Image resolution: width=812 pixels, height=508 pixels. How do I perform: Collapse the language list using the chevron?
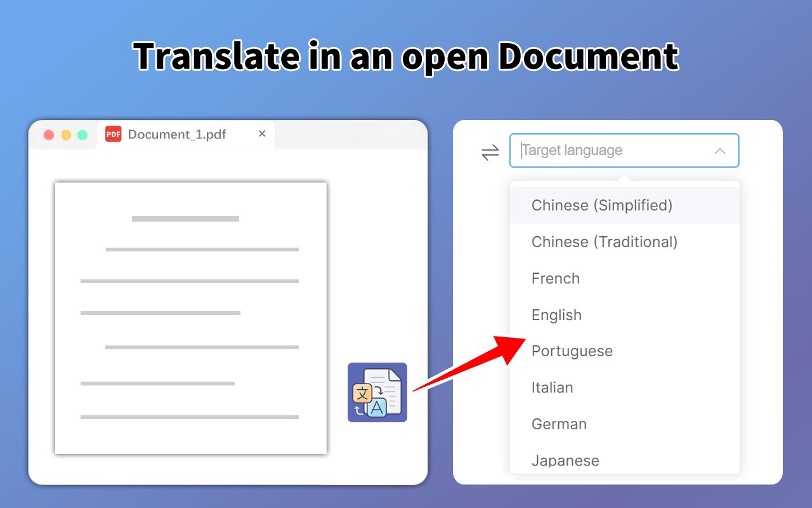720,150
